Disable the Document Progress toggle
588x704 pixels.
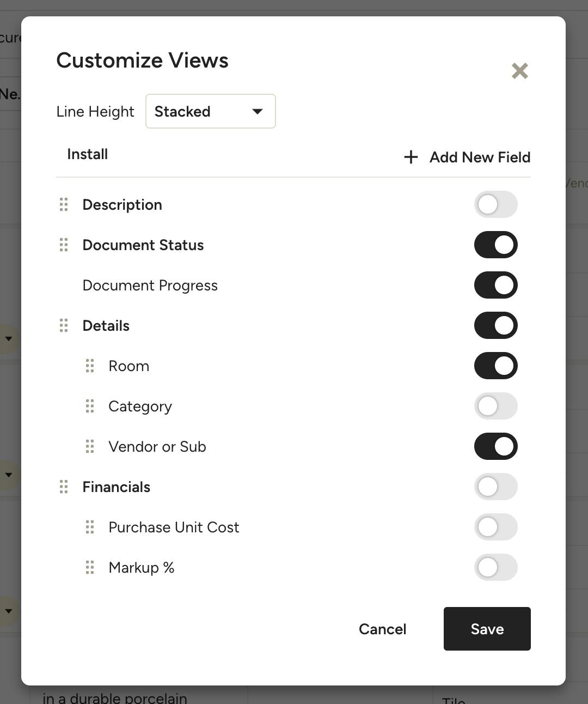[496, 285]
